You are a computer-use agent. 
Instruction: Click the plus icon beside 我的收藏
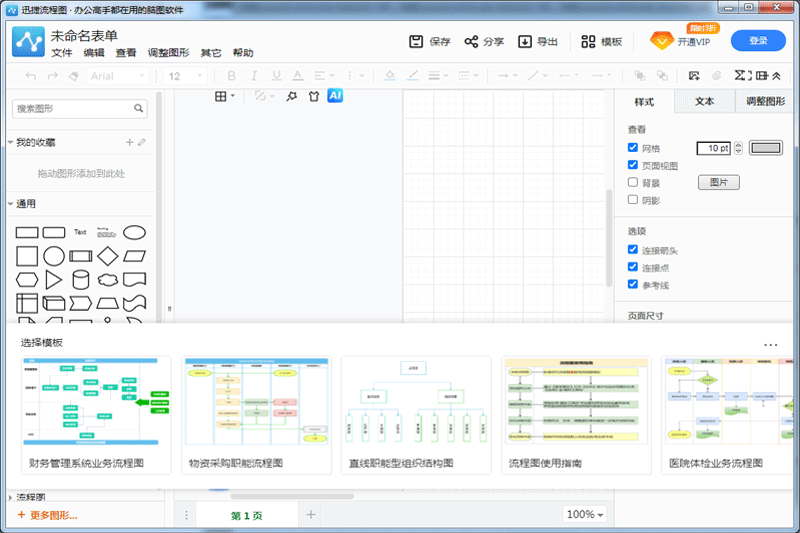pyautogui.click(x=129, y=143)
